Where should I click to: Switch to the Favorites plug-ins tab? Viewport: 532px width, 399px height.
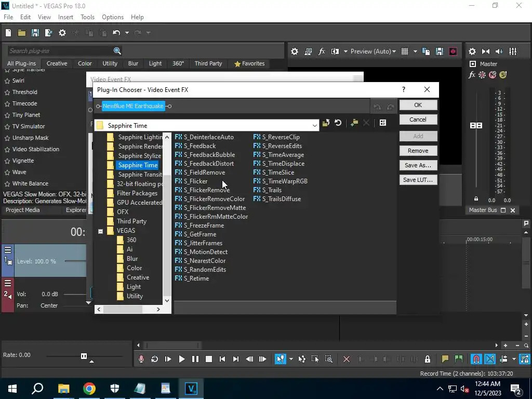pos(249,63)
